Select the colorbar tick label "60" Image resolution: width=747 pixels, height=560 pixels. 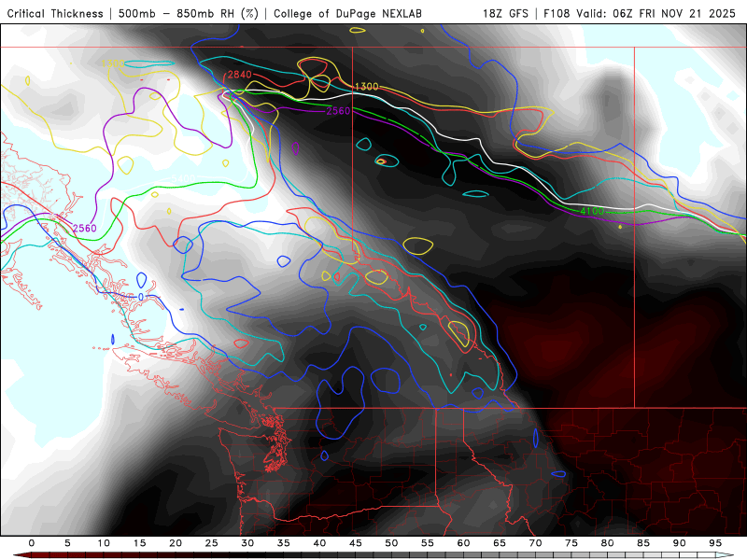coord(463,543)
